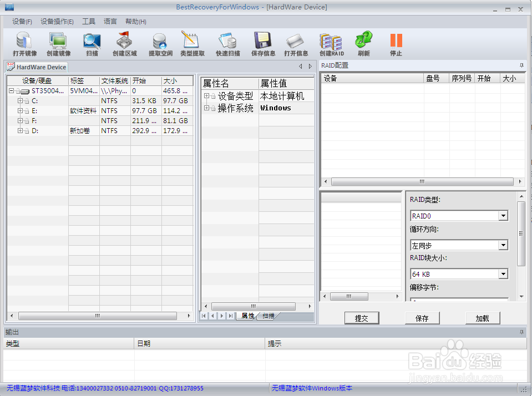This screenshot has width=532, height=396.
Task: Refresh devices with the 刷新 icon
Action: point(363,44)
